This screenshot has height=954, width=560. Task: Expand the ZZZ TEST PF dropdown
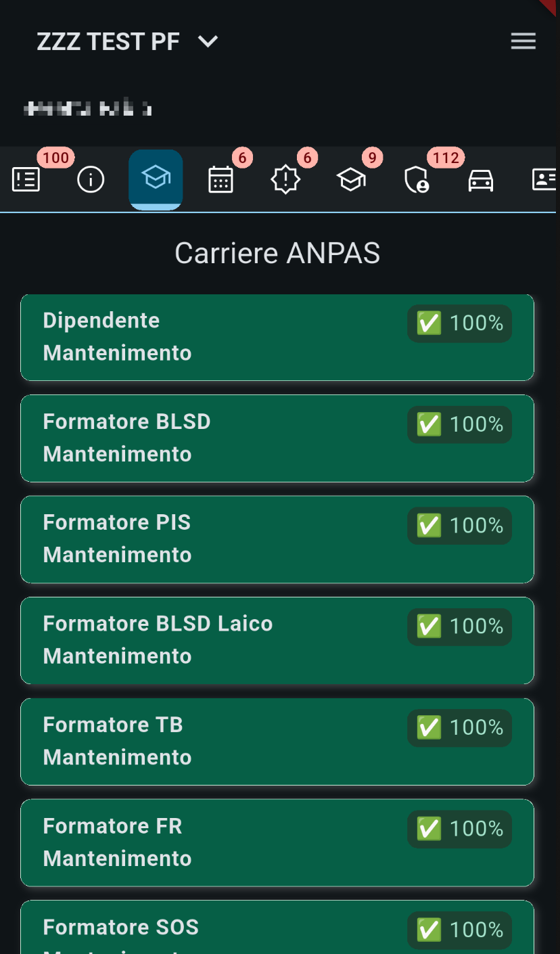coord(128,41)
